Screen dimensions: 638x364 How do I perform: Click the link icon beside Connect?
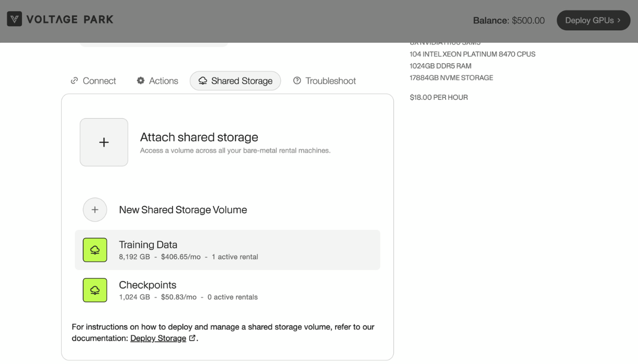[x=74, y=81]
